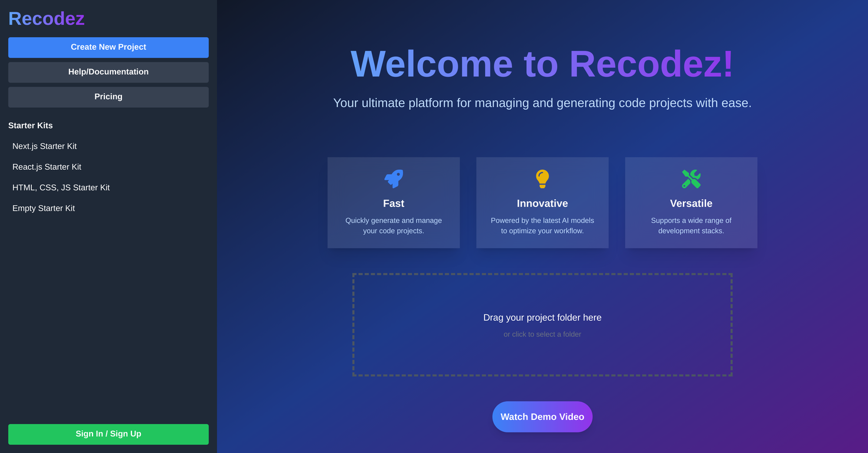Open the HTML, CSS, JS Starter Kit
Image resolution: width=868 pixels, height=453 pixels.
pos(61,187)
